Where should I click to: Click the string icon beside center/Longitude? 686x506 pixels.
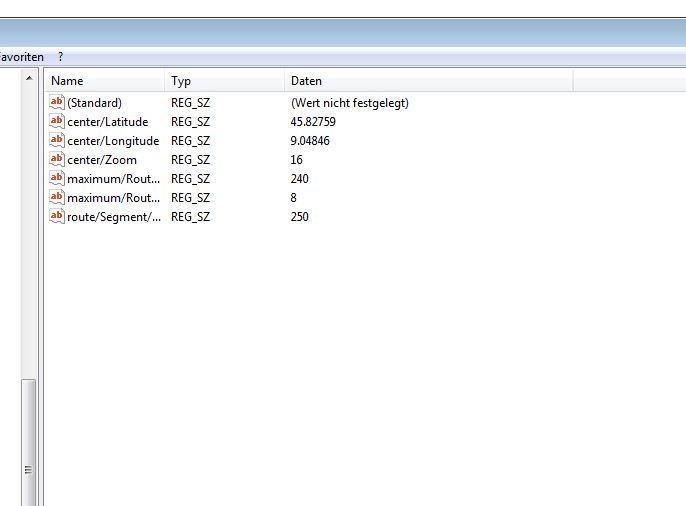click(x=57, y=140)
